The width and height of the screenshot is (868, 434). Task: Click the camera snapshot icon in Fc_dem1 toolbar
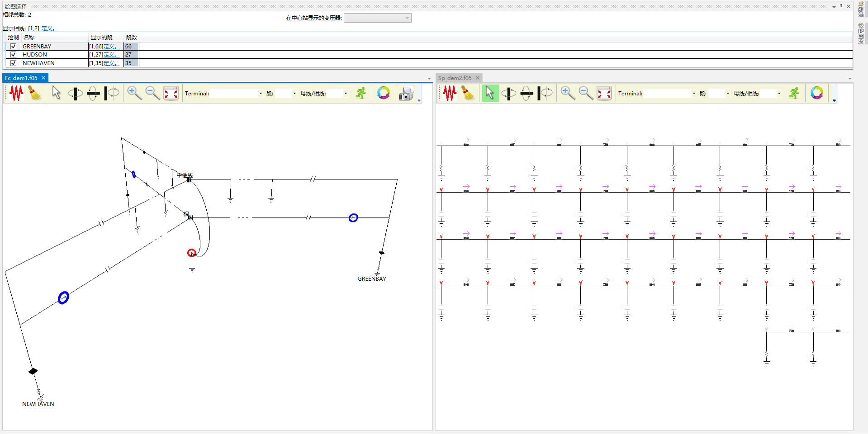pos(406,94)
